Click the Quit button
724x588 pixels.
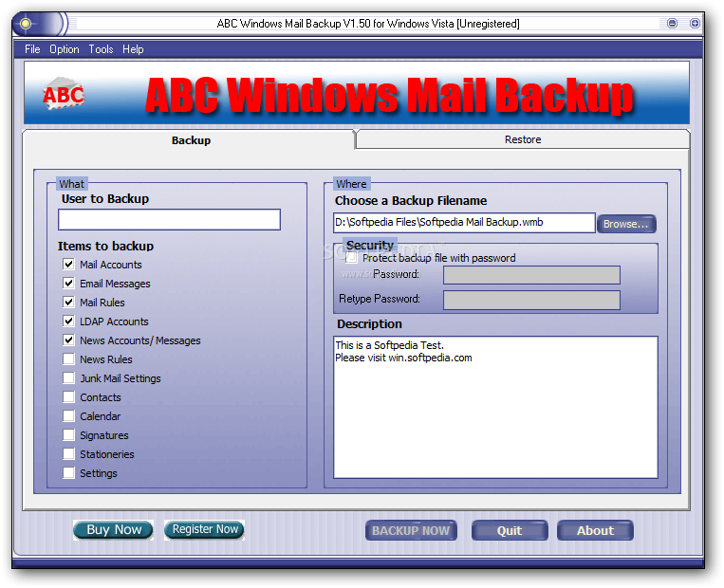tap(510, 530)
